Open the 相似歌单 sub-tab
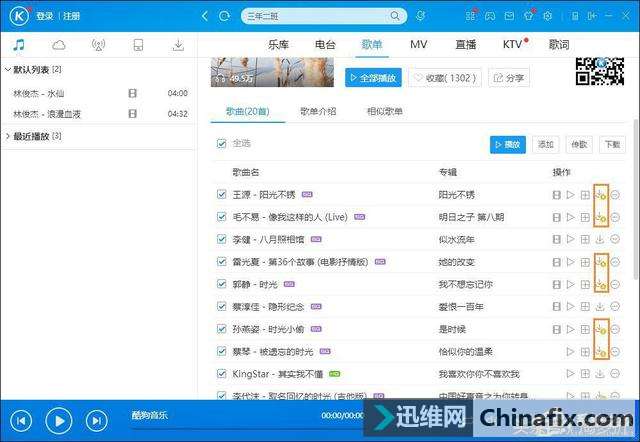640x442 pixels. [385, 111]
